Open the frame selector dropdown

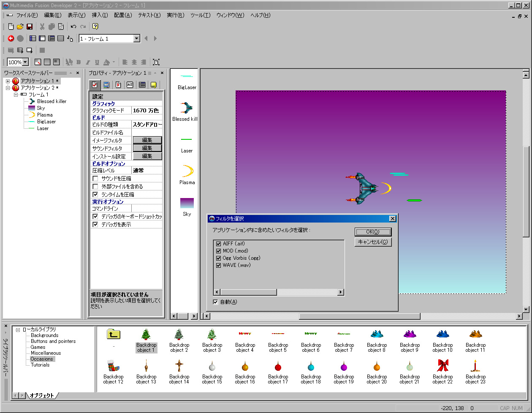pos(136,38)
